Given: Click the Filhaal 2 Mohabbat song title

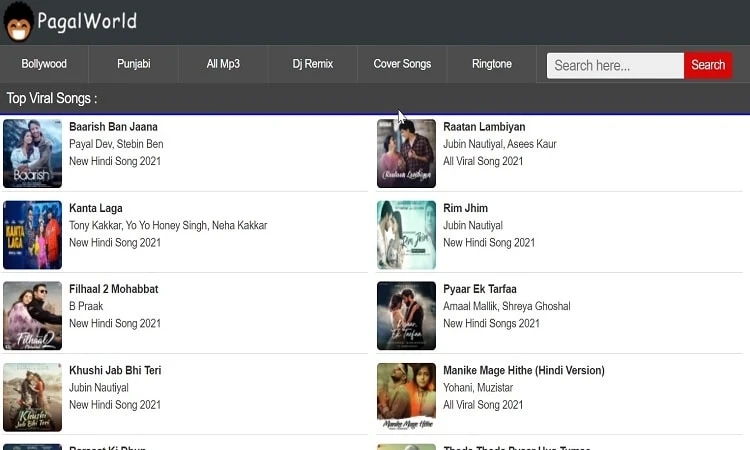Looking at the screenshot, I should pos(113,289).
